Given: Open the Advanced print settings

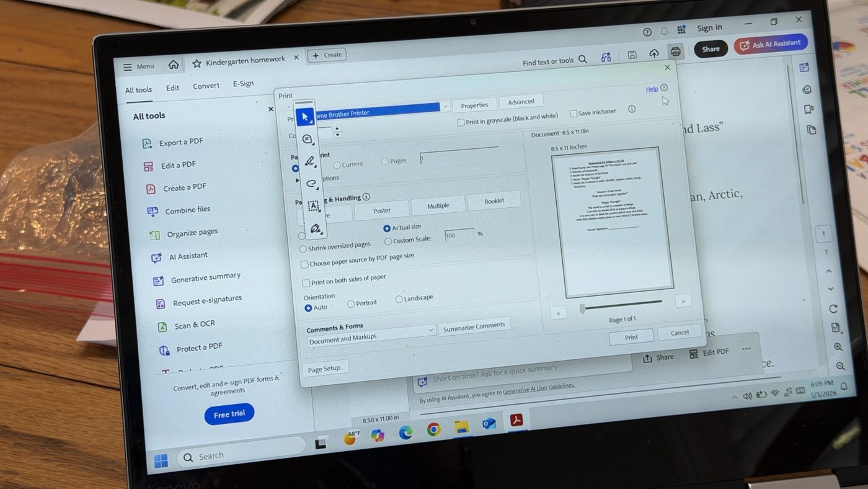Looking at the screenshot, I should tap(521, 102).
